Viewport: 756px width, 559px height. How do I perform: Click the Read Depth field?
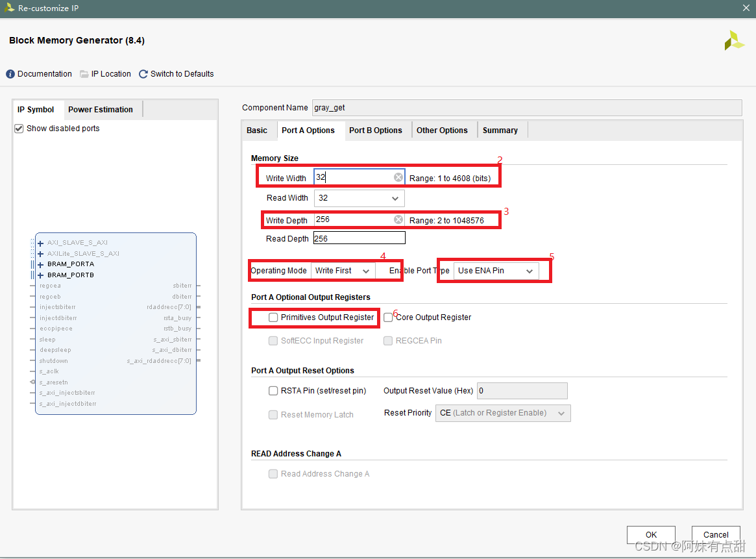tap(360, 238)
